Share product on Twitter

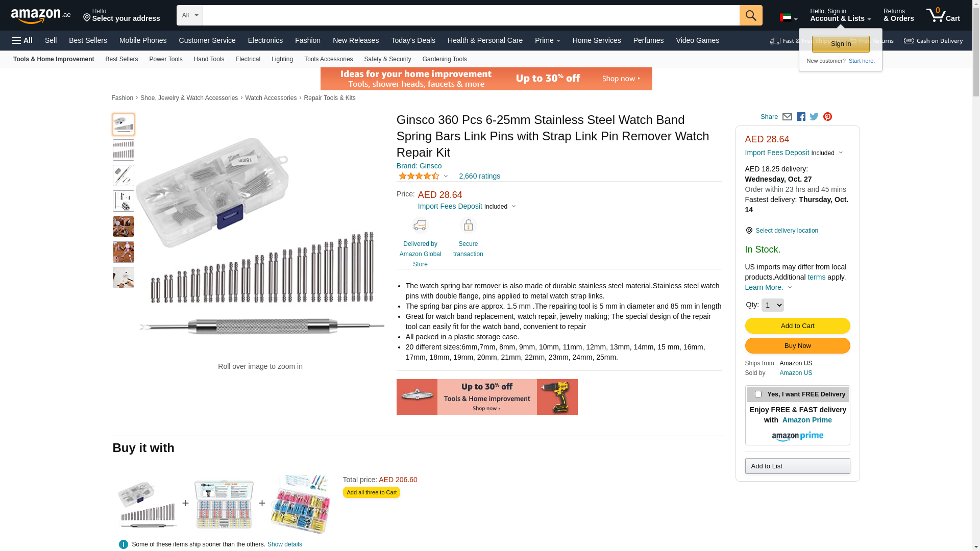814,117
